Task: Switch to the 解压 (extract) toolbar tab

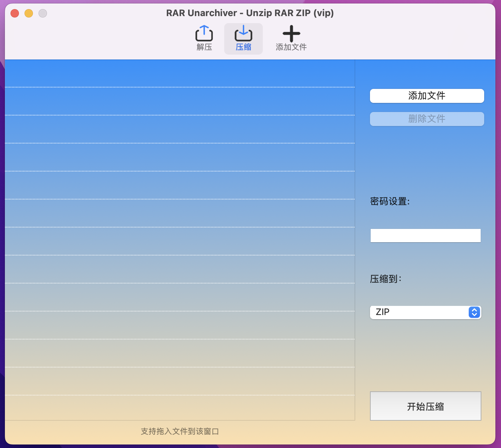Action: tap(204, 38)
